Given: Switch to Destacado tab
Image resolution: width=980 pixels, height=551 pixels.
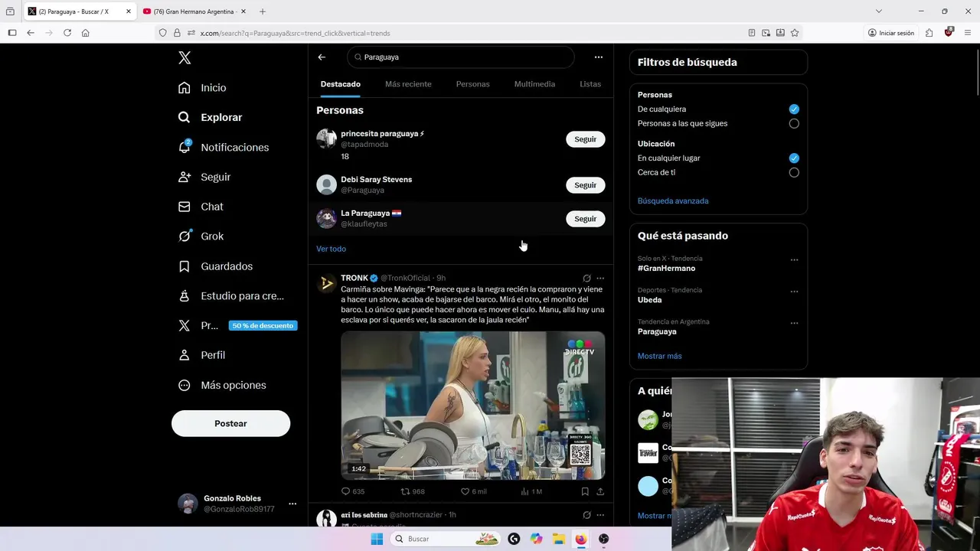Looking at the screenshot, I should [x=341, y=84].
